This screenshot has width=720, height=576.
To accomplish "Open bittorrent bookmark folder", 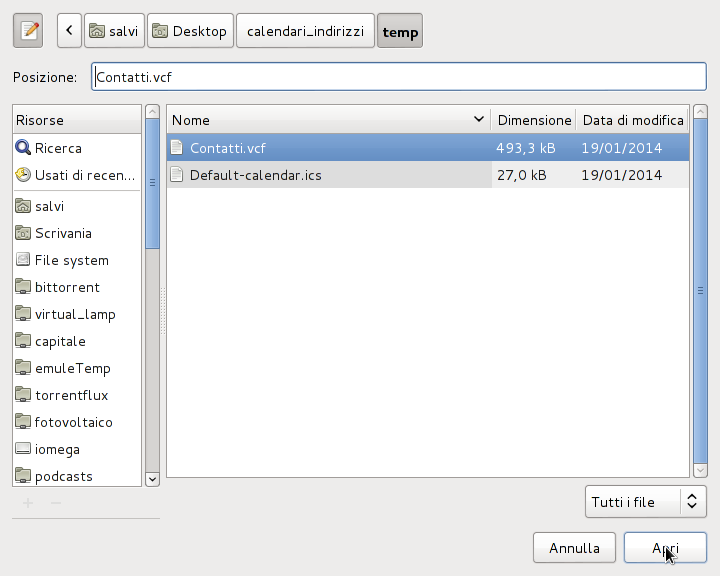I will (77, 288).
